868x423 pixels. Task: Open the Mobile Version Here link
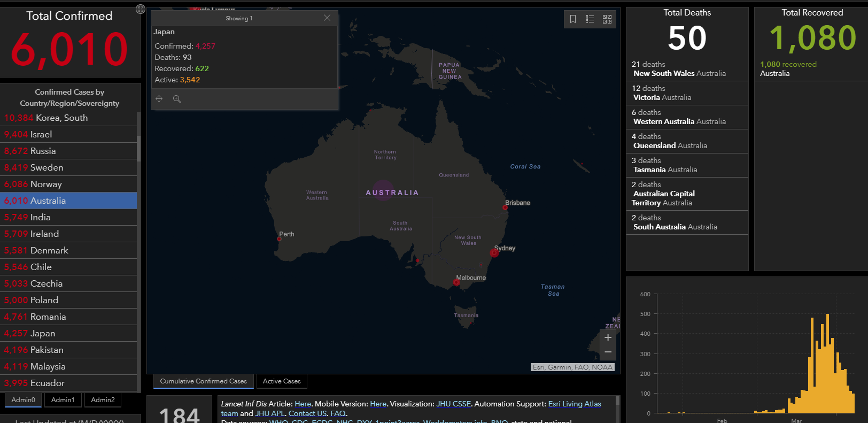(378, 404)
